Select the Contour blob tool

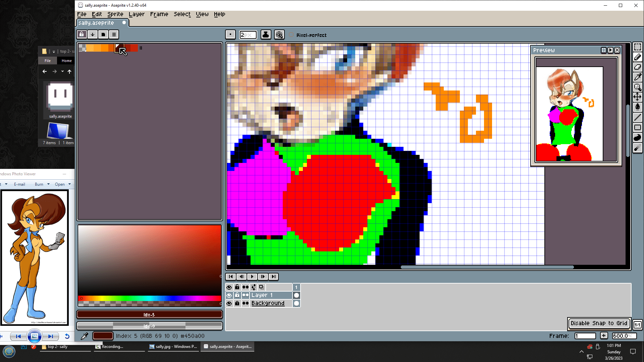pyautogui.click(x=637, y=137)
